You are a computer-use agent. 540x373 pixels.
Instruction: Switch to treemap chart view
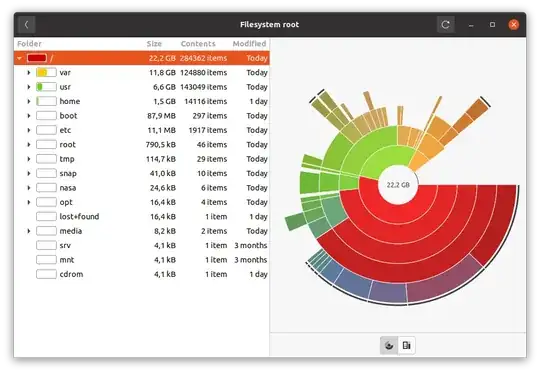pyautogui.click(x=406, y=345)
